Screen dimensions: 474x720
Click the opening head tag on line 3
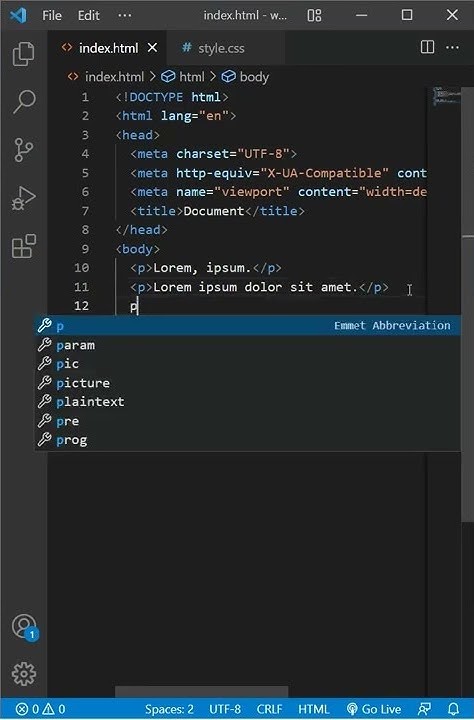pyautogui.click(x=138, y=135)
